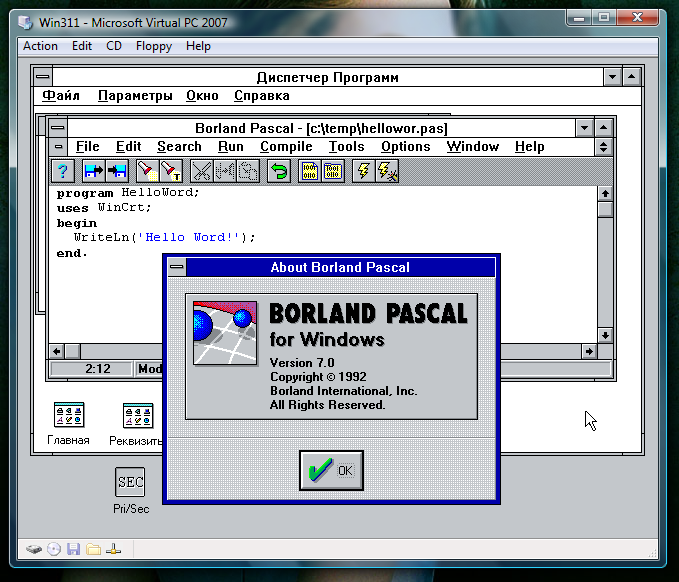
Task: Open the Borland Pascal window control menu box
Action: [x=59, y=128]
